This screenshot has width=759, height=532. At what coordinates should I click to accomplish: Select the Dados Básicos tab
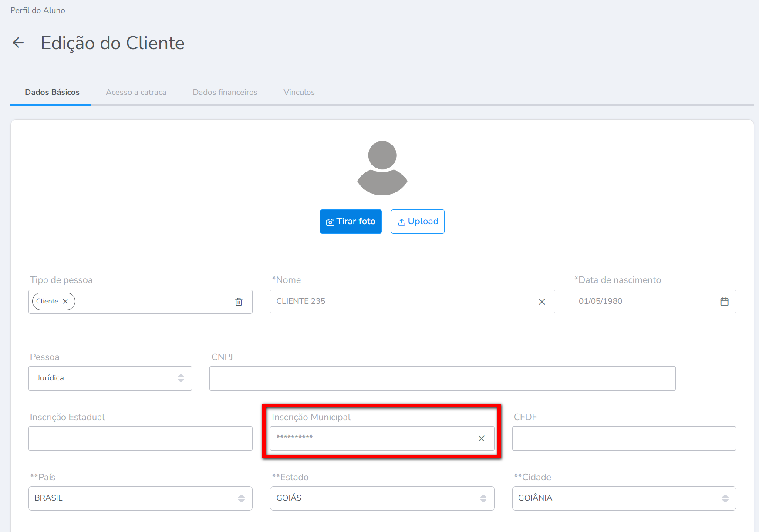coord(52,92)
